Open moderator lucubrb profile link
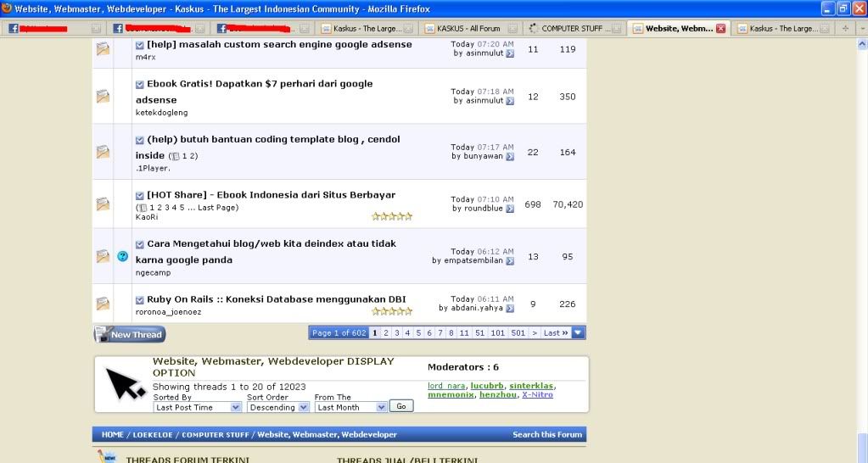Screen dimensions: 868x463 coord(487,386)
